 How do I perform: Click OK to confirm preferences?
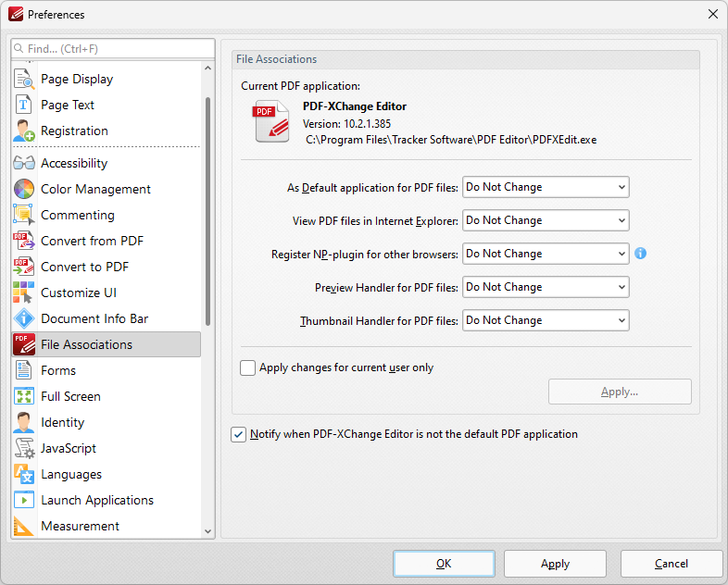(x=444, y=564)
